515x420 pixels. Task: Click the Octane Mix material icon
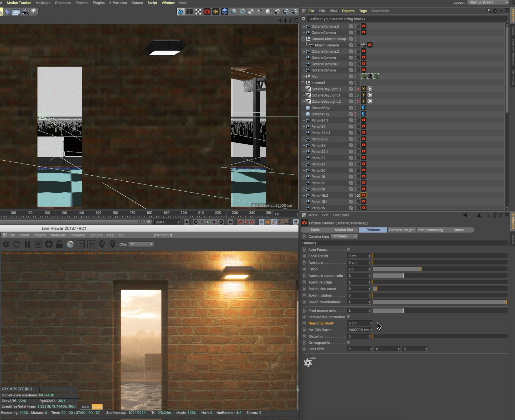coord(286,12)
